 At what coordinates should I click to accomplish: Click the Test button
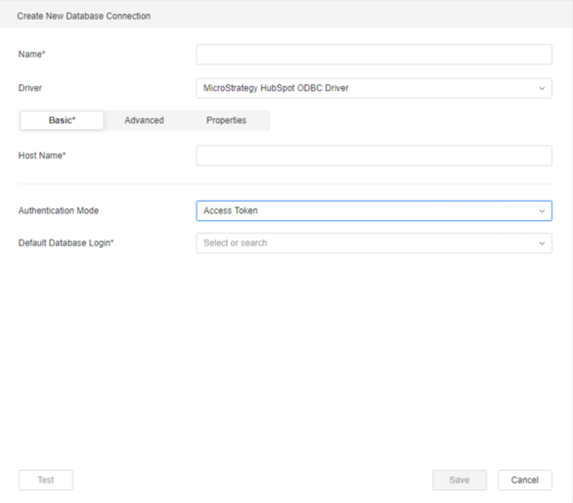pyautogui.click(x=46, y=480)
